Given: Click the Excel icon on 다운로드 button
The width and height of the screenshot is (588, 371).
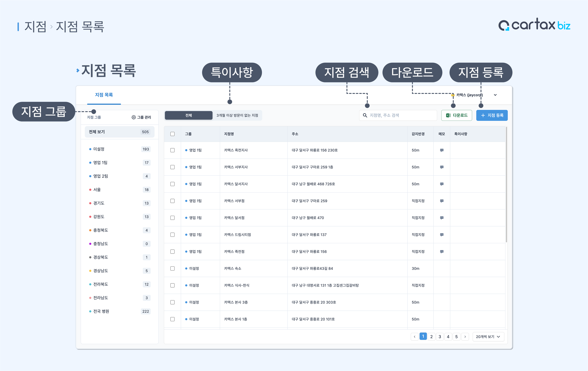Looking at the screenshot, I should point(448,116).
